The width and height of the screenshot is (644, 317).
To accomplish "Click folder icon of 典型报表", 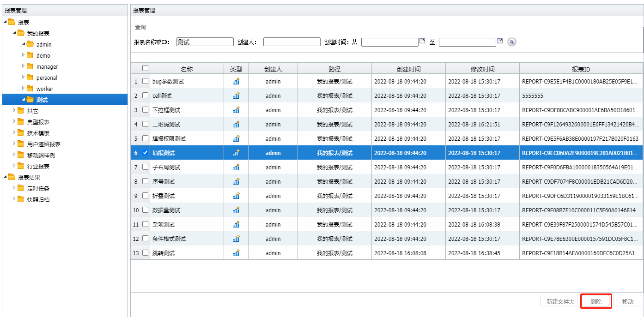I will [21, 122].
